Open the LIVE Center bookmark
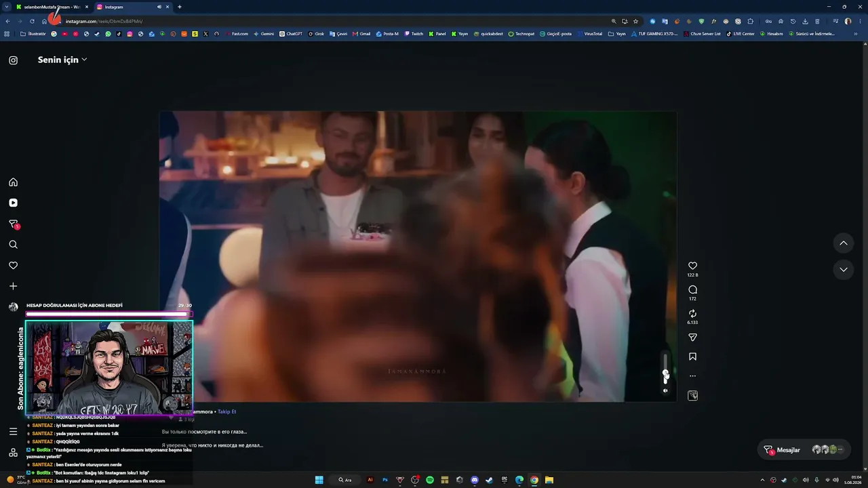 741,34
